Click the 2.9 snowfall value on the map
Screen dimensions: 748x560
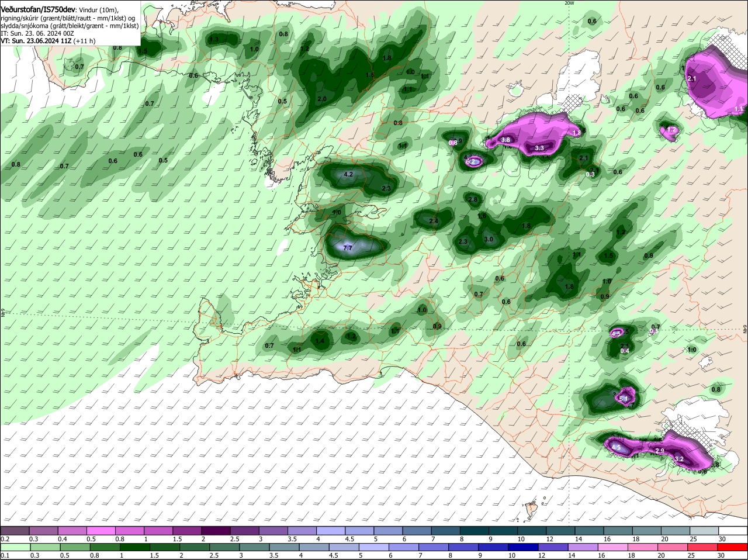pos(660,451)
